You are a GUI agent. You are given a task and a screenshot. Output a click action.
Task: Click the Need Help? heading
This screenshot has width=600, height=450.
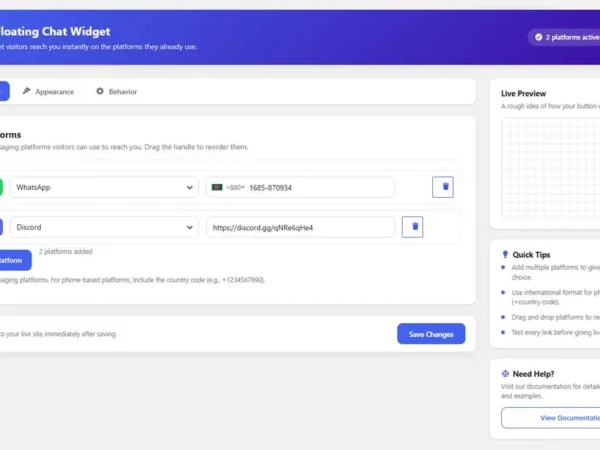point(533,374)
